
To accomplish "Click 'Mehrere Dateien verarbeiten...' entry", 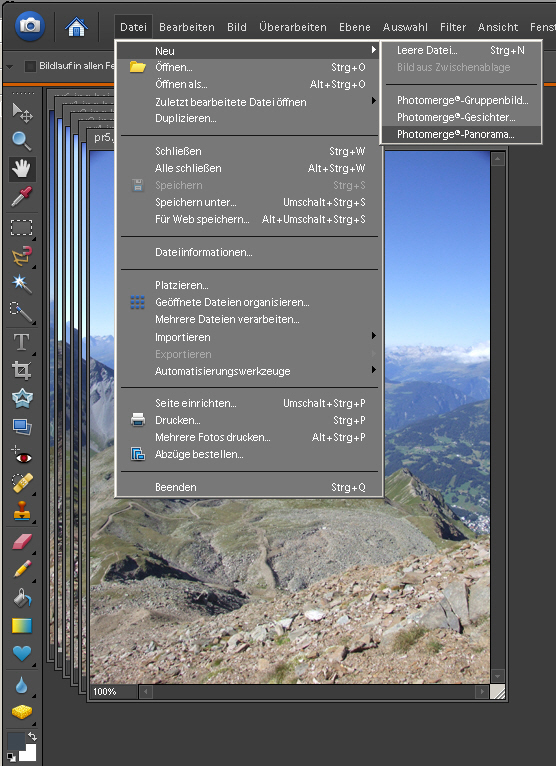I will pyautogui.click(x=249, y=319).
